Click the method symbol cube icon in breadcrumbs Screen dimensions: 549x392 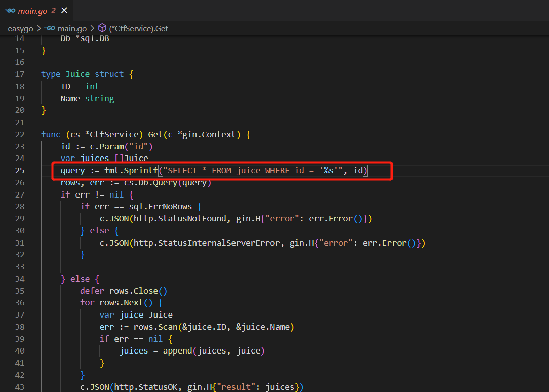pyautogui.click(x=102, y=29)
